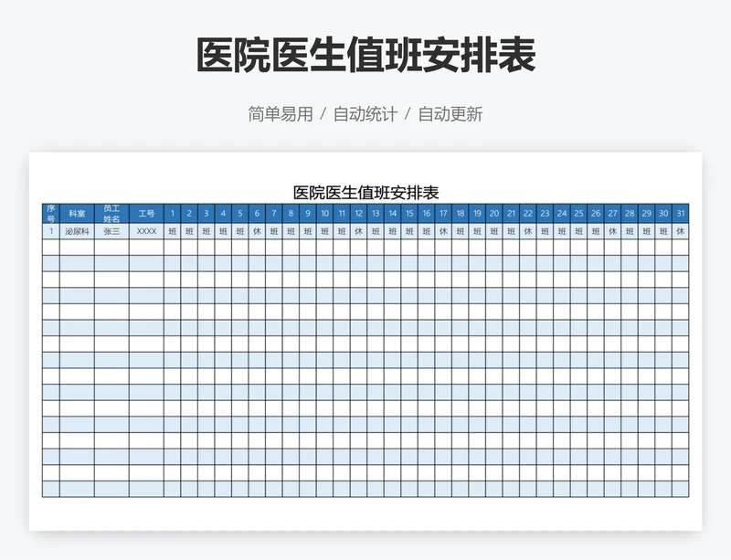The width and height of the screenshot is (731, 560).
Task: Select 张三's 班 cell for day 21
Action: coord(511,231)
